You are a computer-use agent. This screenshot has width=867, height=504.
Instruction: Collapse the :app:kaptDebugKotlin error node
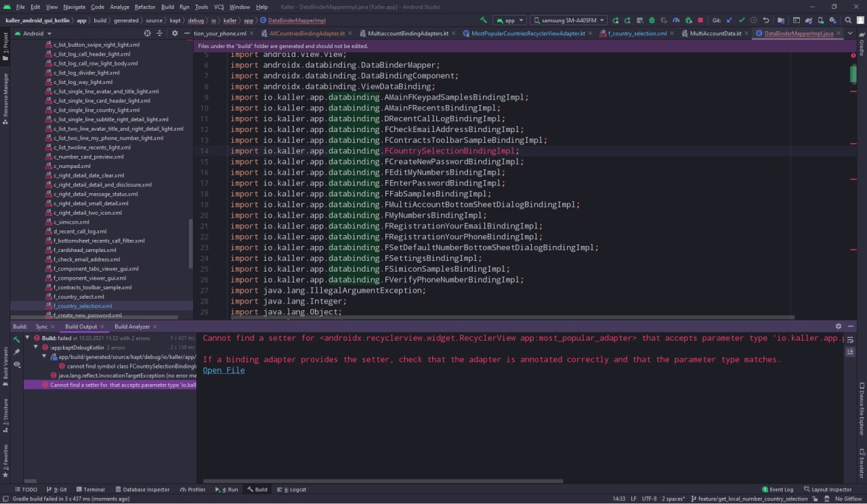(37, 348)
